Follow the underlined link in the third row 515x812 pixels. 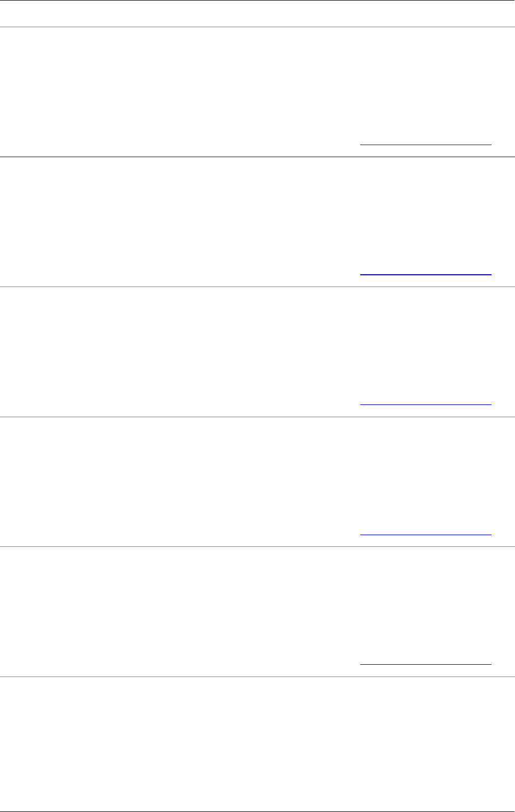(425, 404)
